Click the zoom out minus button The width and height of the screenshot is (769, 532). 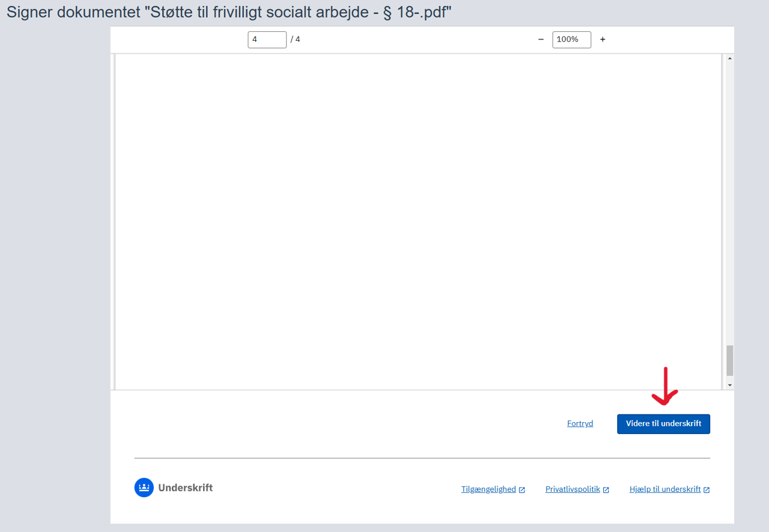pyautogui.click(x=541, y=40)
